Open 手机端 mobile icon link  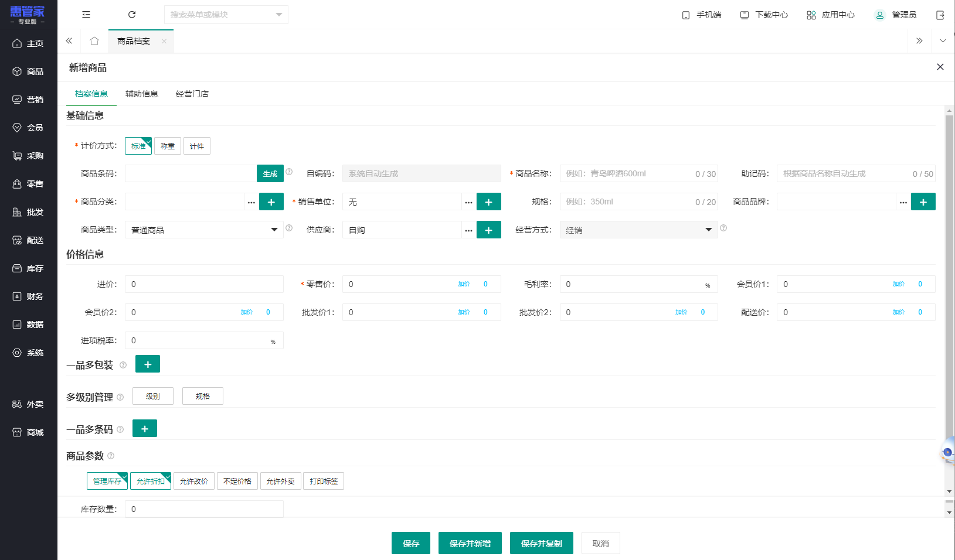point(701,15)
